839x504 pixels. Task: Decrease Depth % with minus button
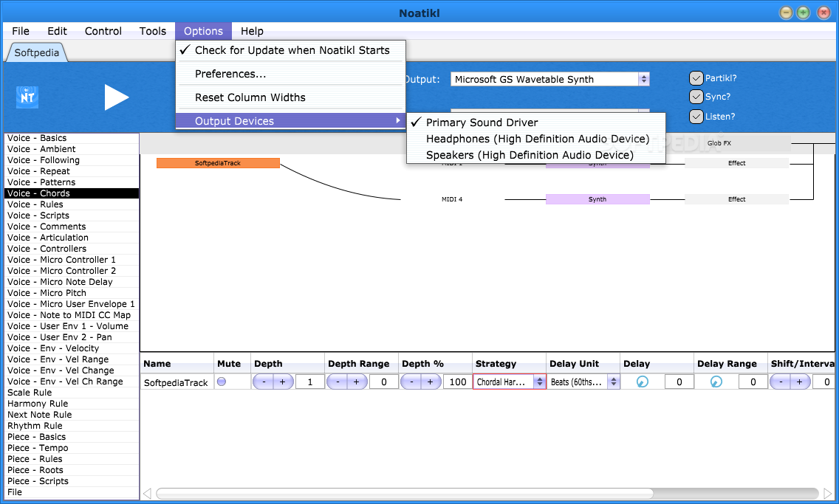click(411, 382)
